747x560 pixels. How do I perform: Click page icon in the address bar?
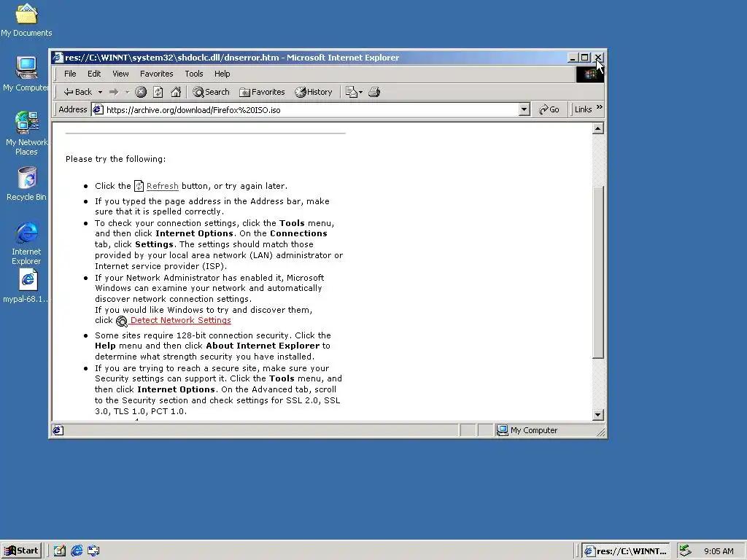(98, 110)
